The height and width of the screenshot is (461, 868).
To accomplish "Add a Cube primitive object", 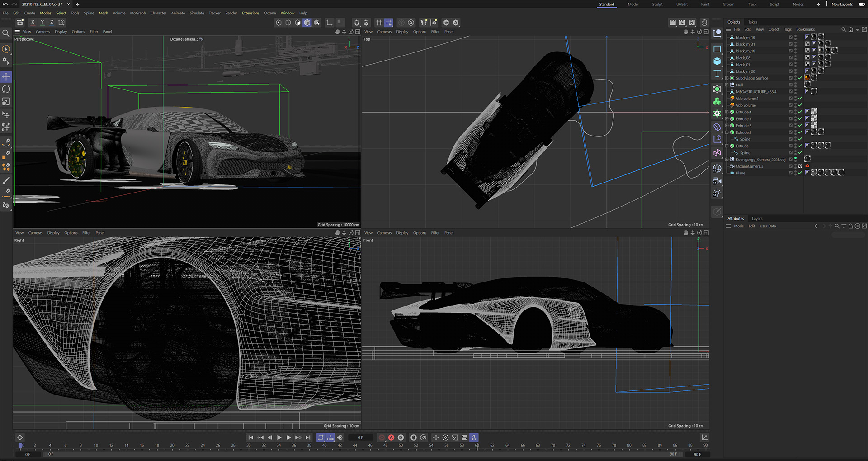I will 717,61.
